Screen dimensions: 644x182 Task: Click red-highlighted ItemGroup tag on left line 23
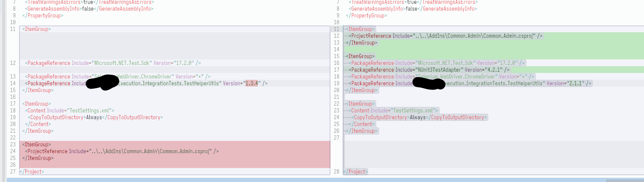click(36, 145)
